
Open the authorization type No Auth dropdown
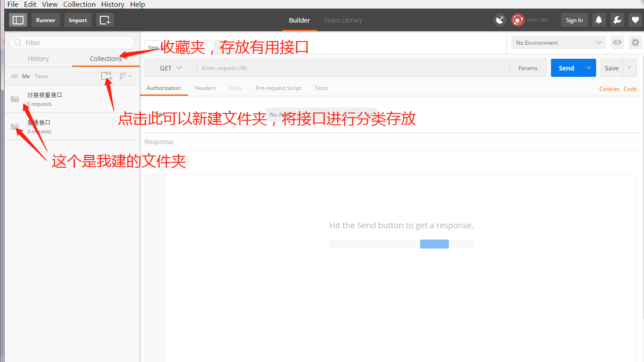tap(321, 115)
